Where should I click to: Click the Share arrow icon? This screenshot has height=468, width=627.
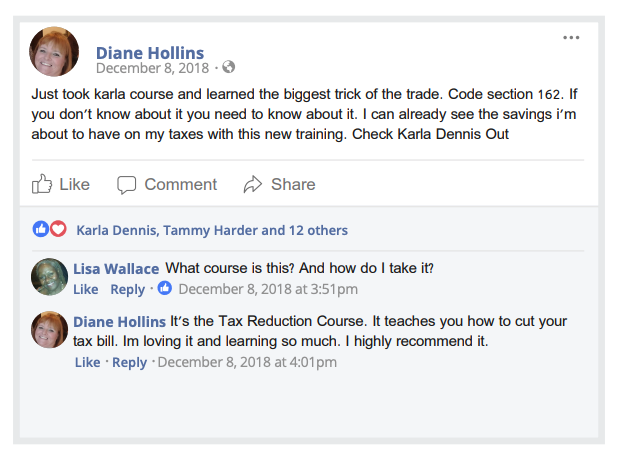[x=253, y=184]
